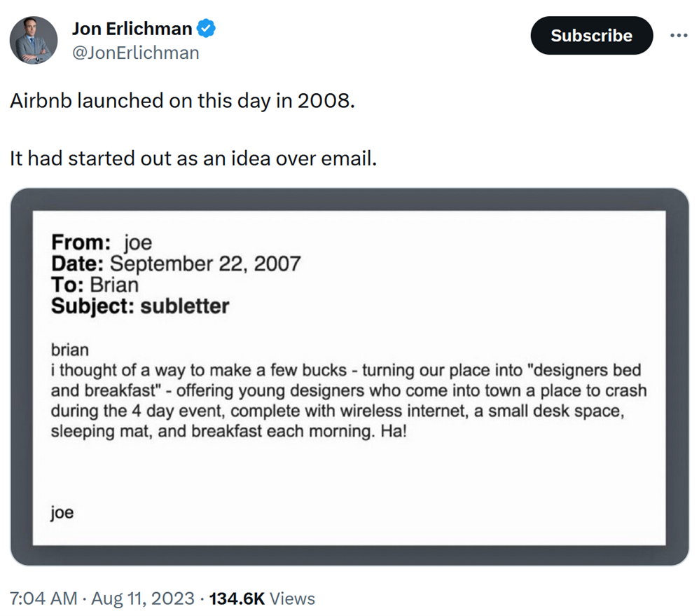Screen dimensions: 699x616
Task: Click the Jon Erlichman display name
Action: [x=132, y=29]
